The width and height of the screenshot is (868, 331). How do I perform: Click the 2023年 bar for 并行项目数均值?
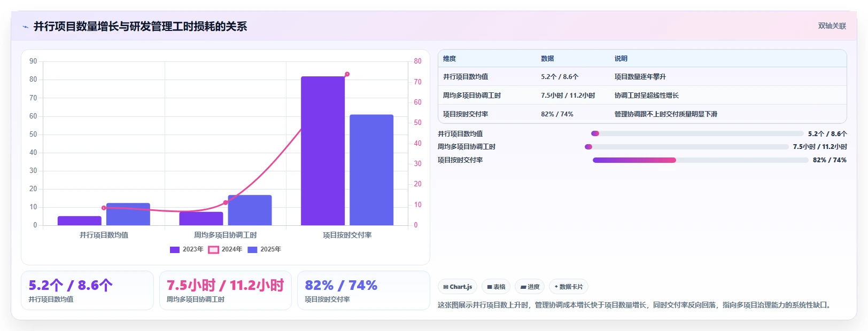click(80, 220)
